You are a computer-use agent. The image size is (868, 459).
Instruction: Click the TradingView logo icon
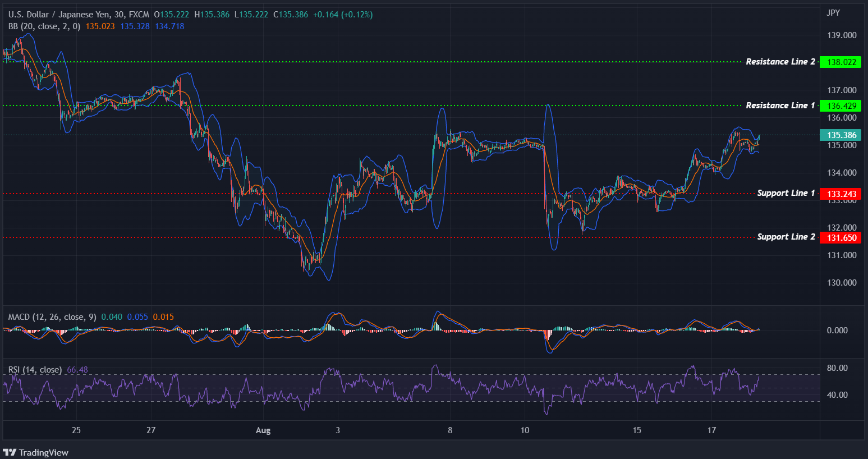(9, 452)
